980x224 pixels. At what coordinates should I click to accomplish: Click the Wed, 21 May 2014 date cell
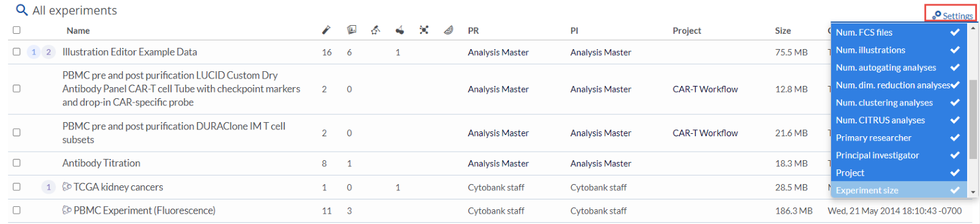click(x=894, y=210)
